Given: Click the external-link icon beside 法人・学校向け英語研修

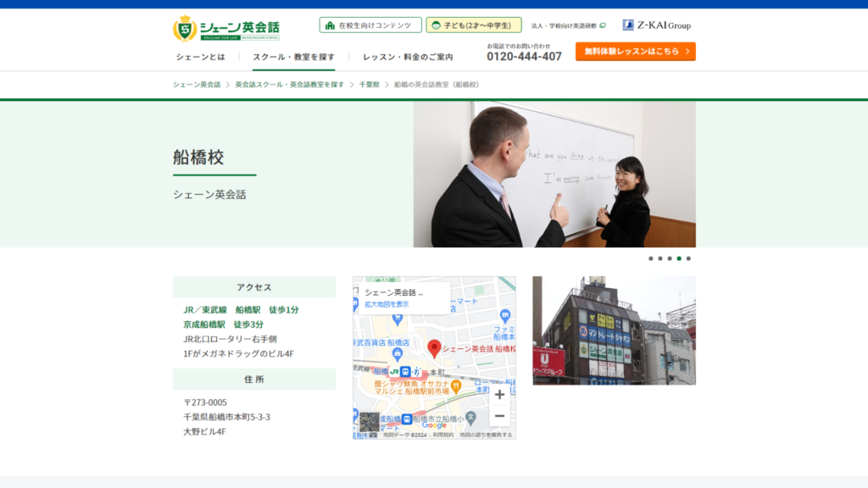Looking at the screenshot, I should tap(603, 25).
